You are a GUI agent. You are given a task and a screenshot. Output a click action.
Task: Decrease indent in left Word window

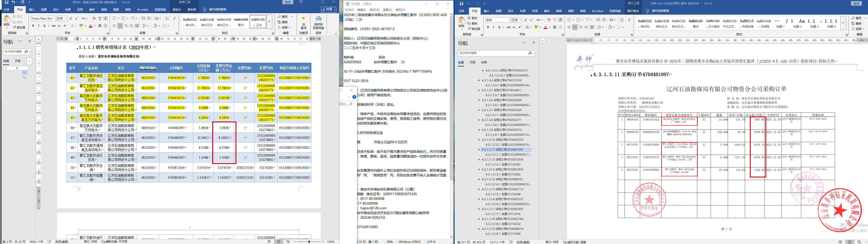[143, 19]
